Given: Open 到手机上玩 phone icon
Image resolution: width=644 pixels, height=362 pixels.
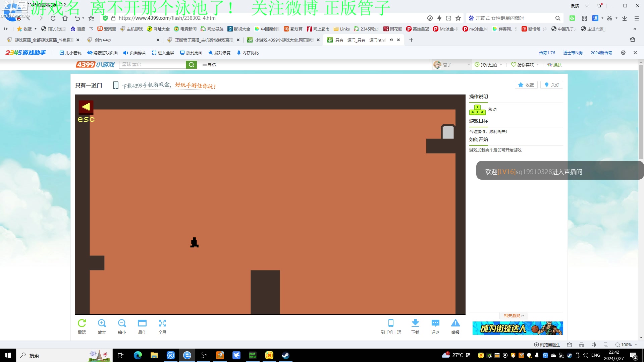Looking at the screenshot, I should point(391,326).
